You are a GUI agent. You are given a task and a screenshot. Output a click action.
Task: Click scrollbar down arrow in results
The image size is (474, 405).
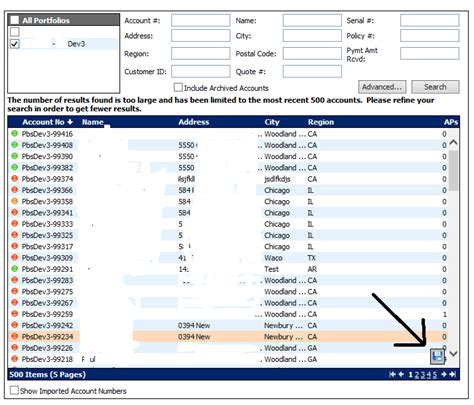click(x=453, y=353)
